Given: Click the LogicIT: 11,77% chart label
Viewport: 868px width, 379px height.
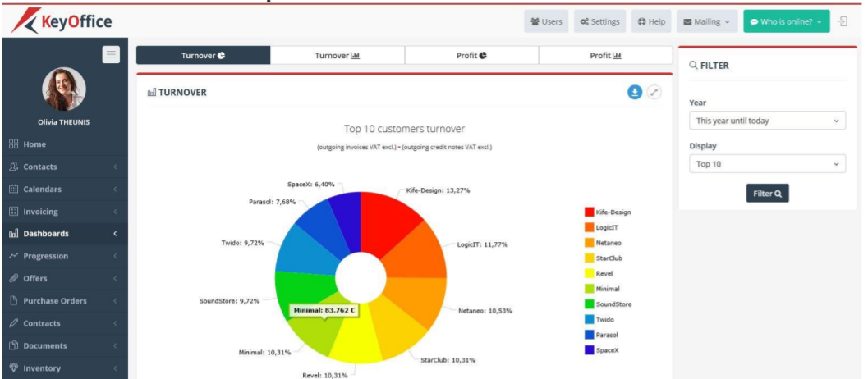Looking at the screenshot, I should tap(482, 244).
